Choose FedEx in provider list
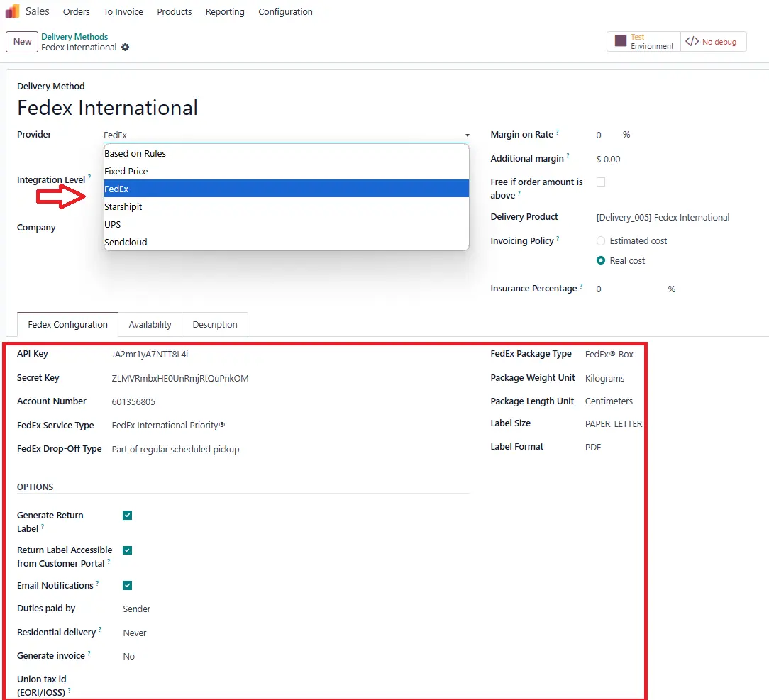Viewport: 769px width, 700px height. coord(287,189)
